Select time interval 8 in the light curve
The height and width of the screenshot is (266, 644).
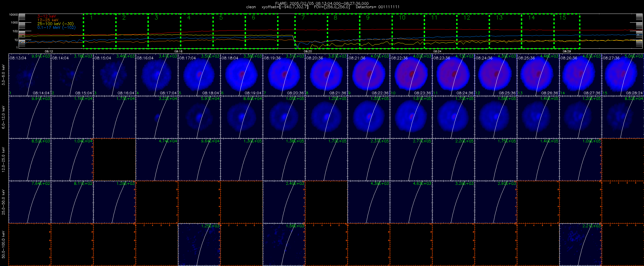343,31
